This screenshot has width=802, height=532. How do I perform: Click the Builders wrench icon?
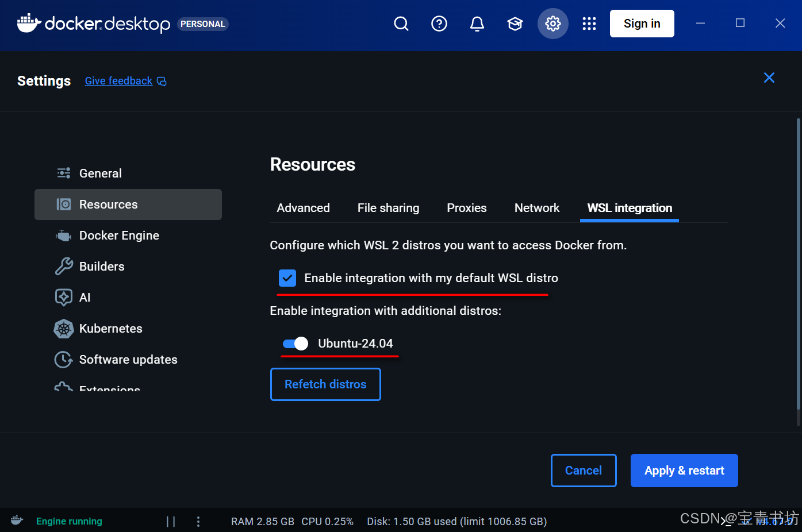click(64, 267)
